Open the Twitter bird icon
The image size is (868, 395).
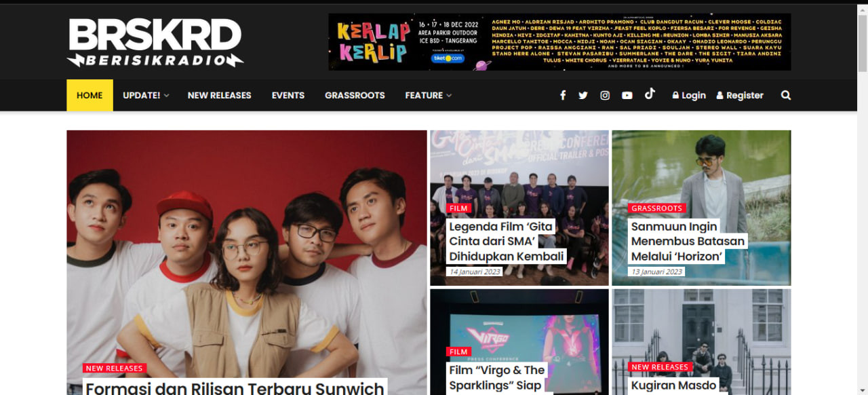(x=583, y=96)
